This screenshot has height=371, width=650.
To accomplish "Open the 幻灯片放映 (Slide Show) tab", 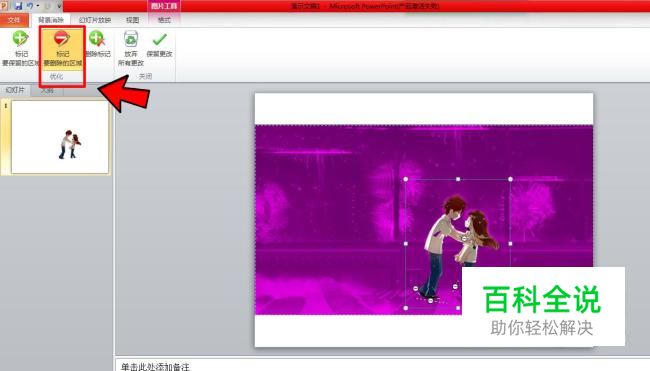I will coord(95,20).
